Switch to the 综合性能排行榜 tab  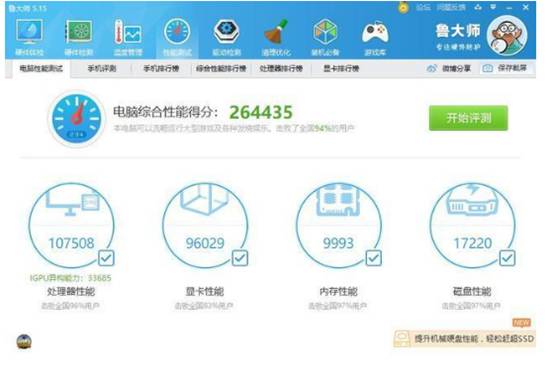click(x=221, y=68)
